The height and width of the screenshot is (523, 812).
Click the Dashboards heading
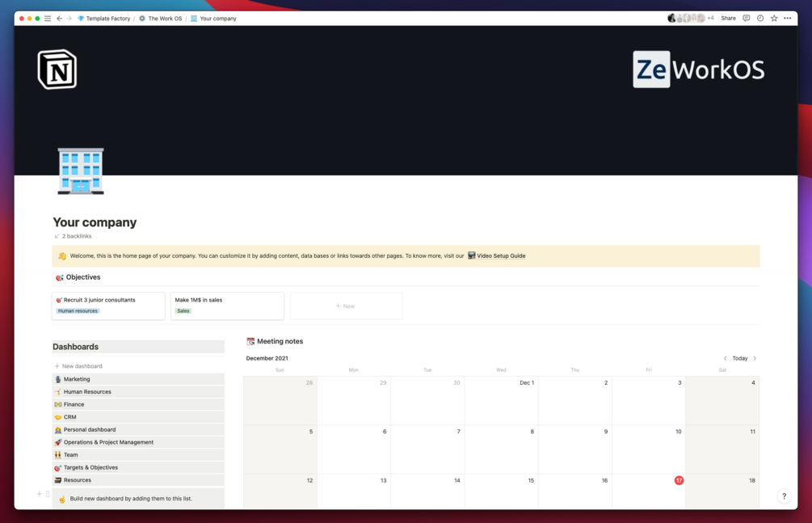point(76,347)
